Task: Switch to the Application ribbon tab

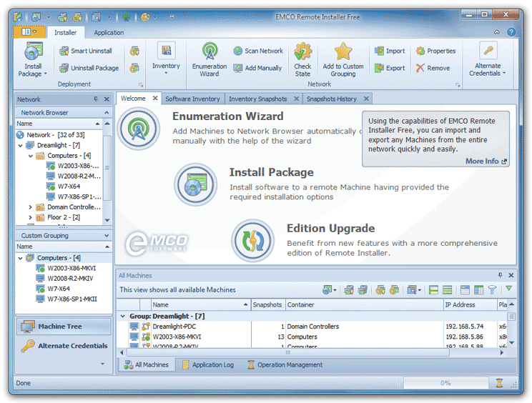Action: tap(109, 33)
